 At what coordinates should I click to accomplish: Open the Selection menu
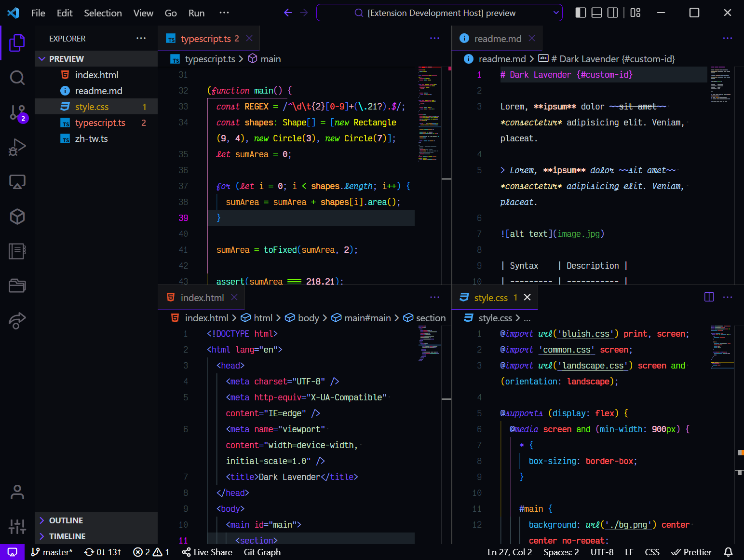(103, 13)
